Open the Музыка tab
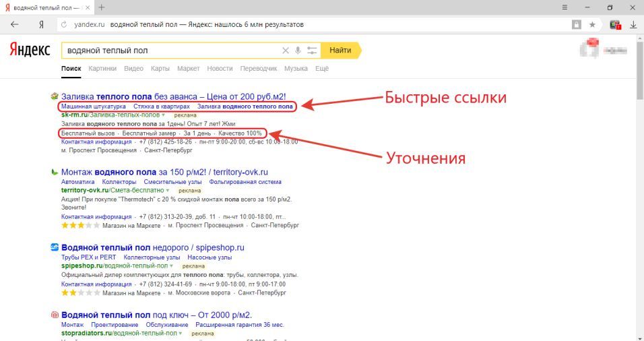 click(296, 69)
